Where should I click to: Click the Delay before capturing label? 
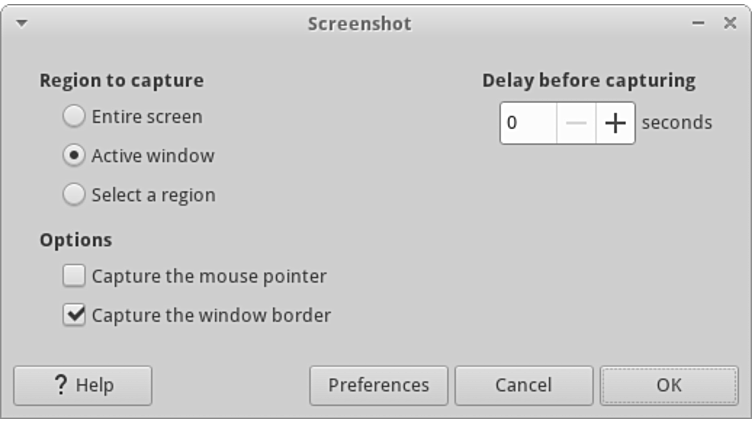[x=588, y=81]
